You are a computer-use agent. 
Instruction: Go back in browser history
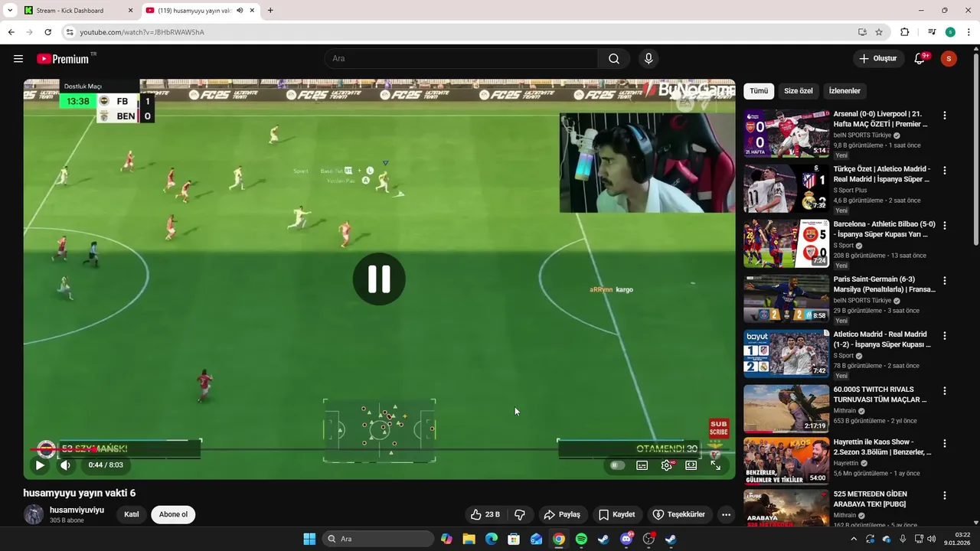[11, 32]
